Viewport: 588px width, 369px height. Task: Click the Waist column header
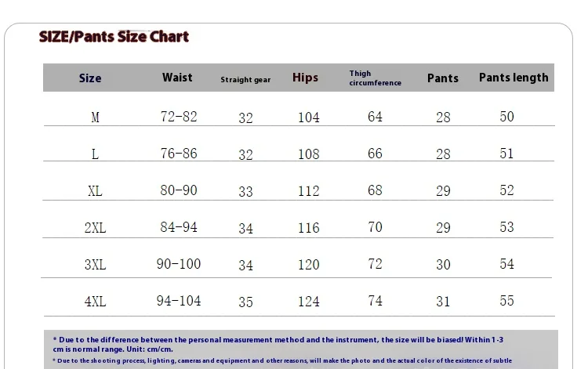(177, 78)
